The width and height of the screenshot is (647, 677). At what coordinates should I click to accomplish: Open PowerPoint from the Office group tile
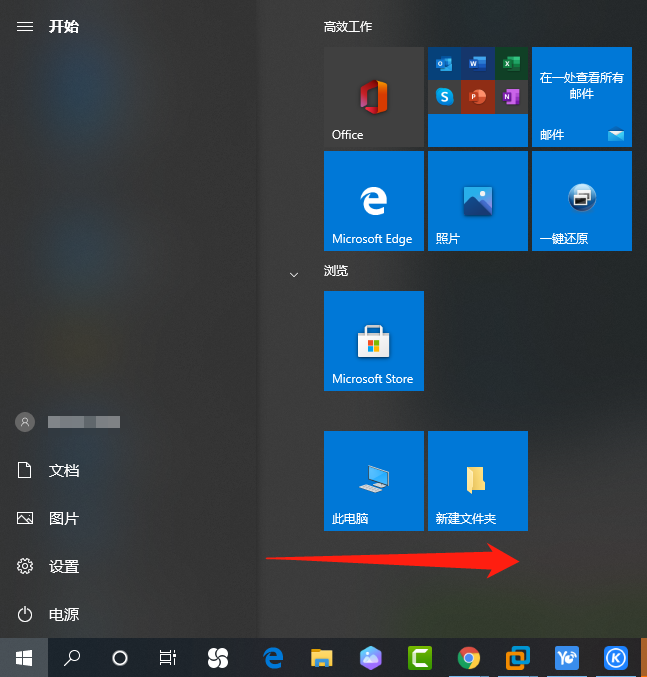478,97
